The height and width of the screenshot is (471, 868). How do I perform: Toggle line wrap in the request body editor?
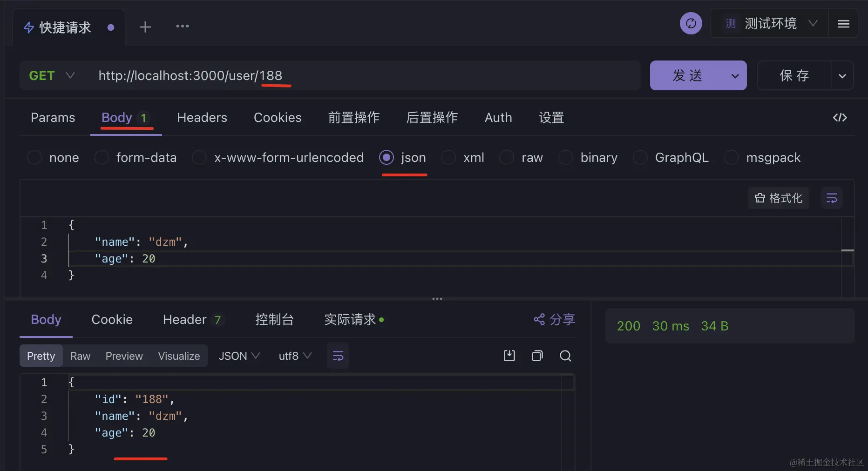click(x=832, y=198)
